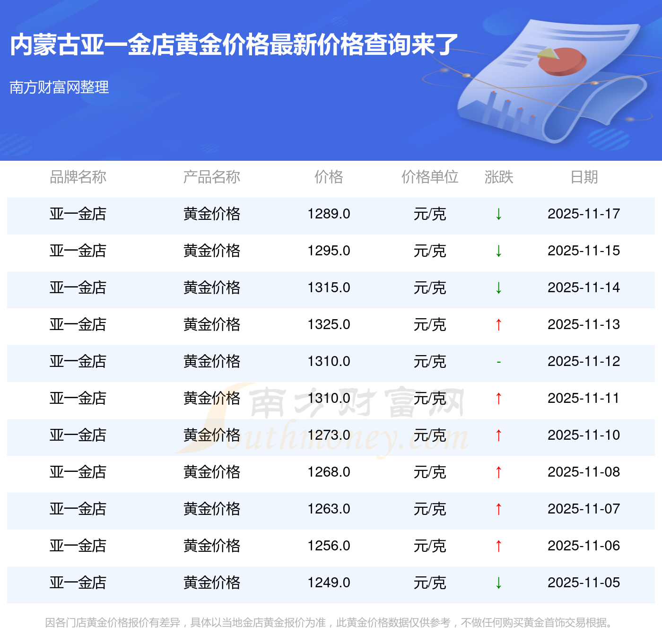Click the red up arrow for 2025-11-06

(x=498, y=546)
